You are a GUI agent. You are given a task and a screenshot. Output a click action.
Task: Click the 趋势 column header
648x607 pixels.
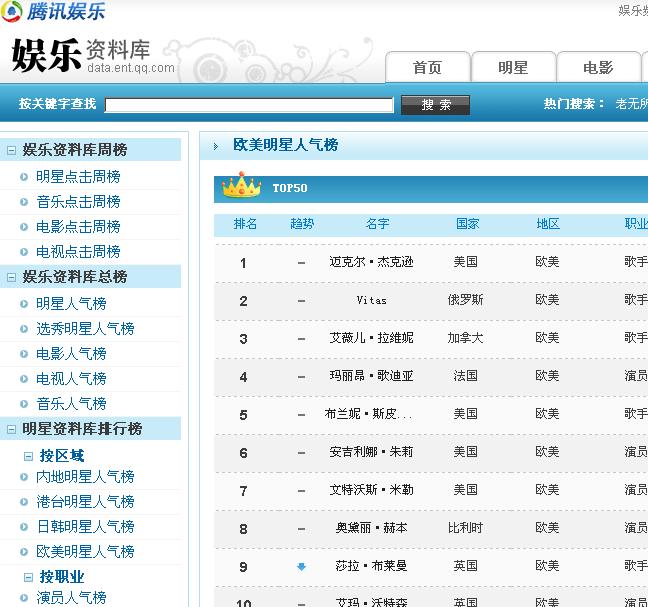(302, 224)
